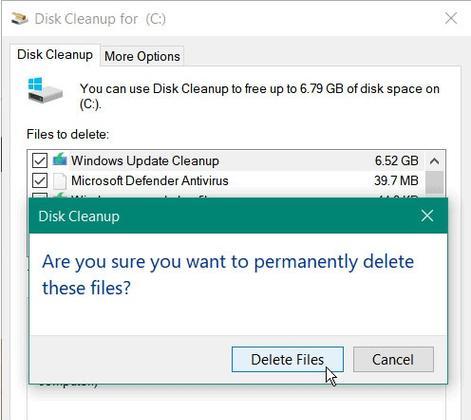Image resolution: width=471 pixels, height=420 pixels.
Task: Confirm deletion with Delete Files button
Action: [x=287, y=359]
